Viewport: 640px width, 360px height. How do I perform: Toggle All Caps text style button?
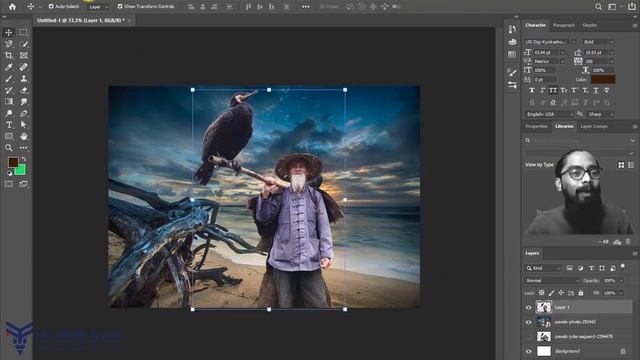(553, 91)
